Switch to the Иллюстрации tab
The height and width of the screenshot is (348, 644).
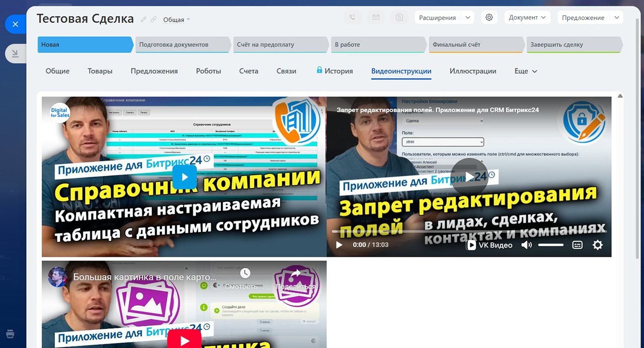tap(473, 71)
